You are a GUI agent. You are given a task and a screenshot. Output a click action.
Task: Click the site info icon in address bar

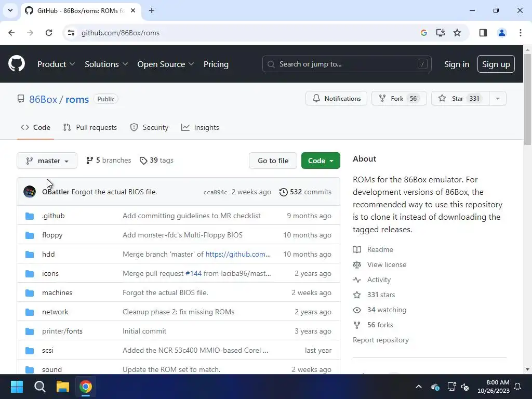pyautogui.click(x=71, y=33)
